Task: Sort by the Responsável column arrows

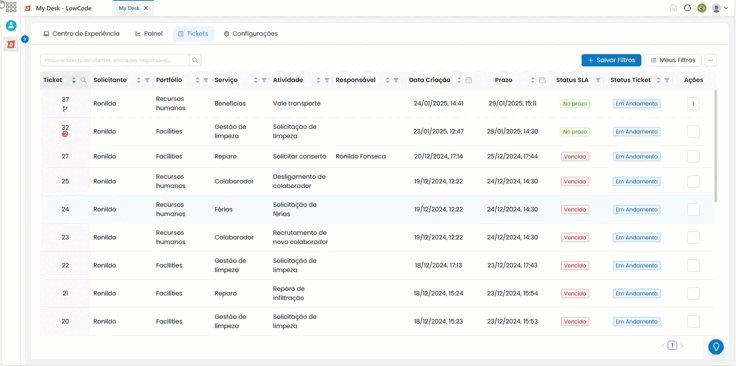Action: (x=387, y=80)
